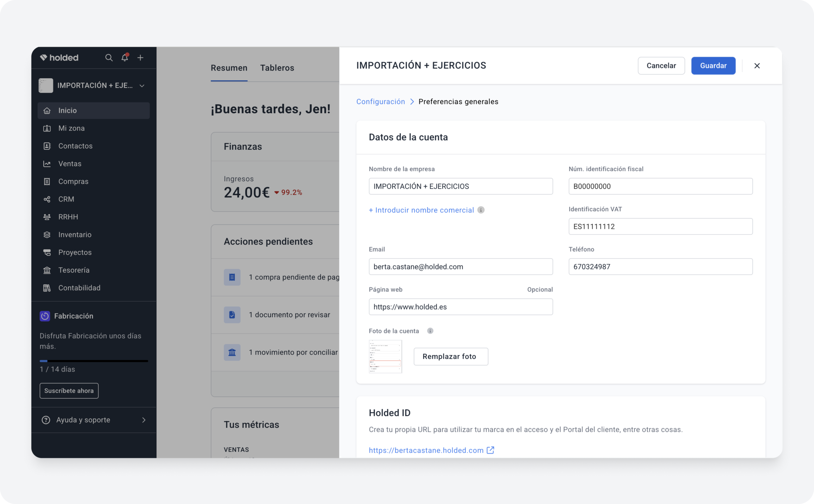814x504 pixels.
Task: Click the Contabilidad books icon
Action: pos(47,288)
